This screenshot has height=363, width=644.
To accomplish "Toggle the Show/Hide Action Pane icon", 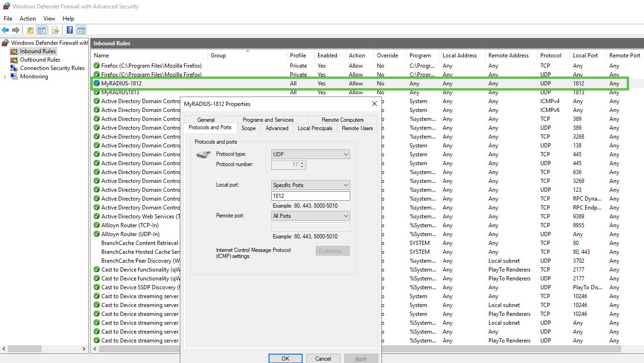I will pos(81,30).
